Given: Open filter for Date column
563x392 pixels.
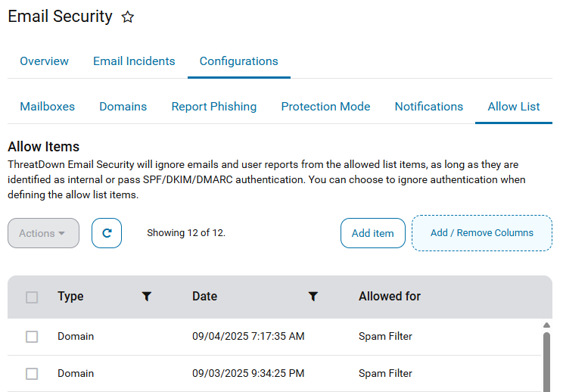Looking at the screenshot, I should tap(313, 296).
